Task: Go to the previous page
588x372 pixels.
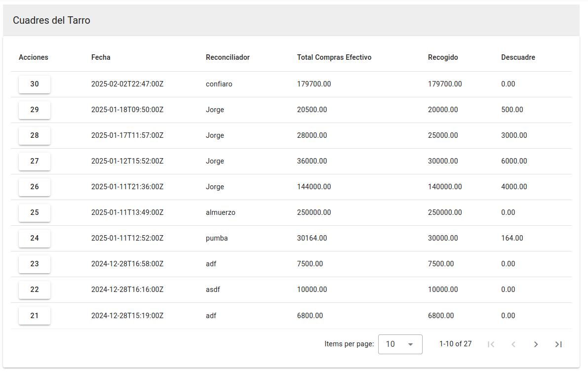Action: pyautogui.click(x=513, y=344)
